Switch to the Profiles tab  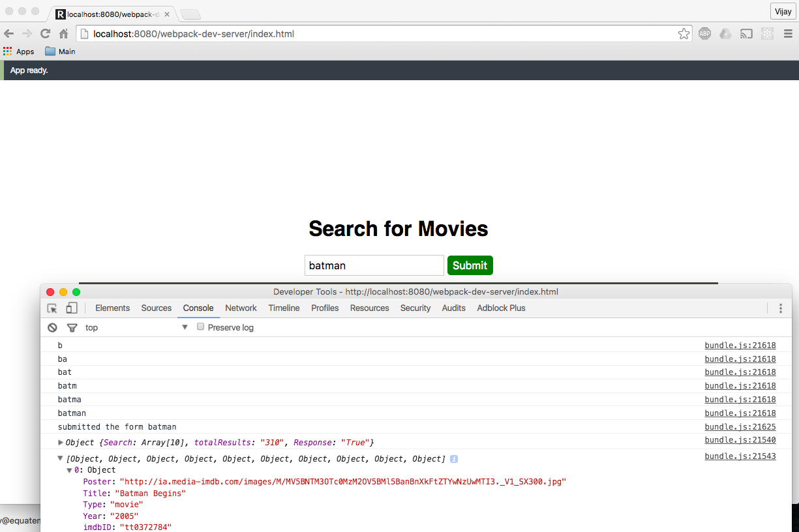[x=325, y=308]
